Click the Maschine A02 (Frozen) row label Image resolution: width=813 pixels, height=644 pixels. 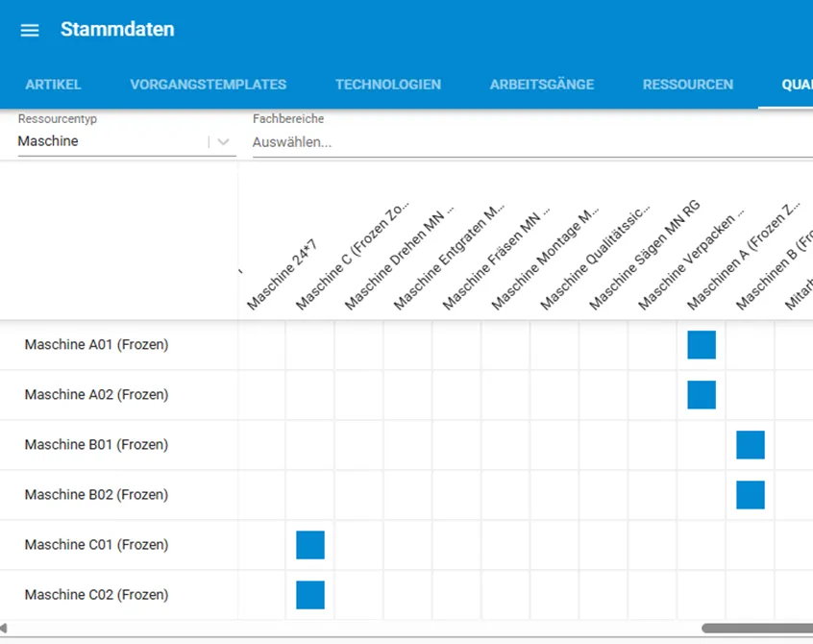click(x=96, y=395)
